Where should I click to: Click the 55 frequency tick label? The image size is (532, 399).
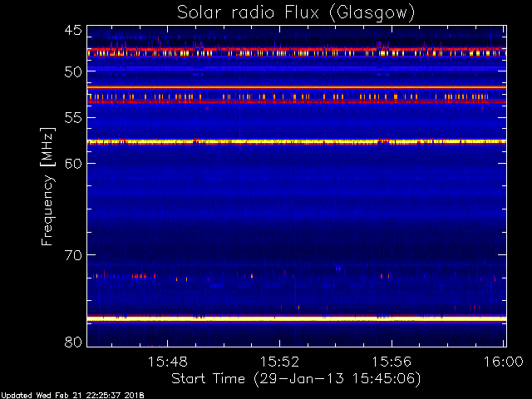(x=73, y=118)
